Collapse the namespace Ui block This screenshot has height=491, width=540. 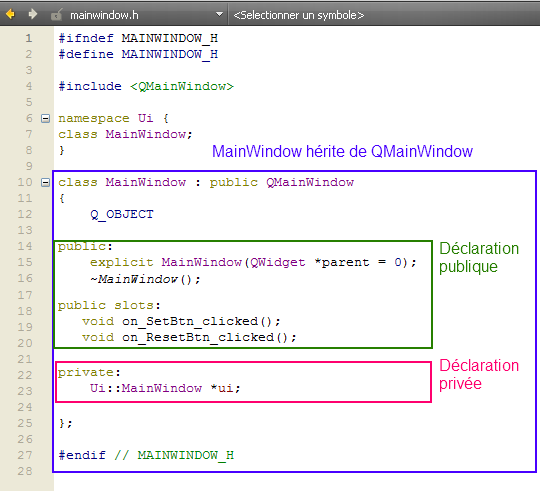point(45,118)
